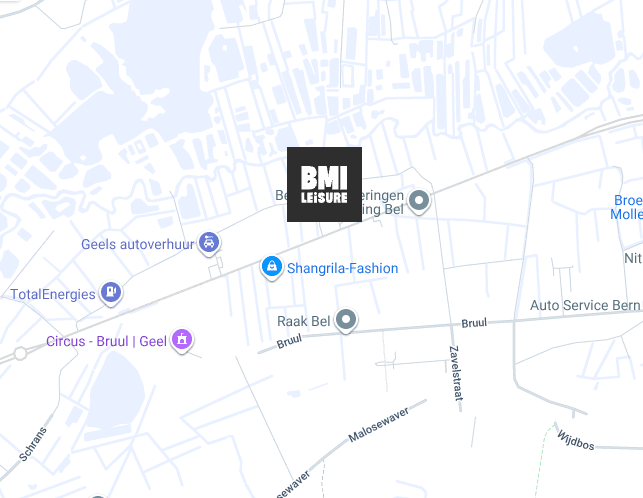Image resolution: width=643 pixels, height=498 pixels.
Task: Select the Raak Bel grey location pin
Action: [x=346, y=320]
